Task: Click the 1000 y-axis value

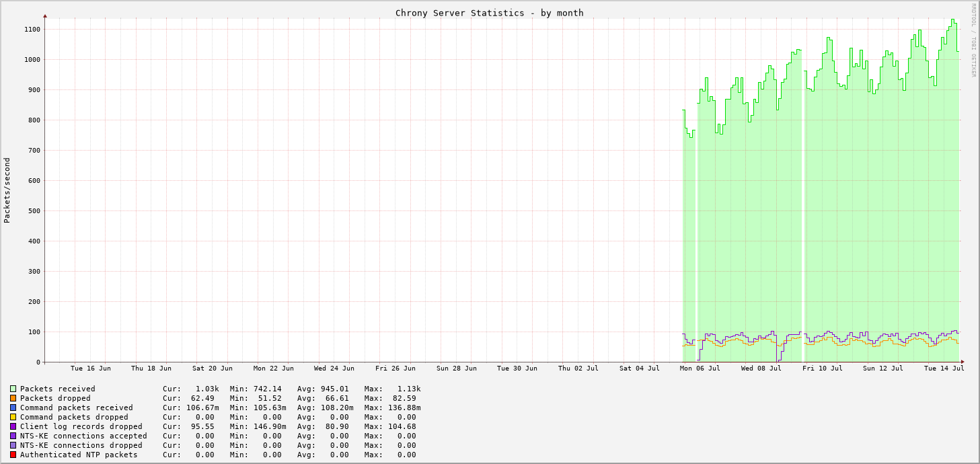Action: [x=32, y=59]
